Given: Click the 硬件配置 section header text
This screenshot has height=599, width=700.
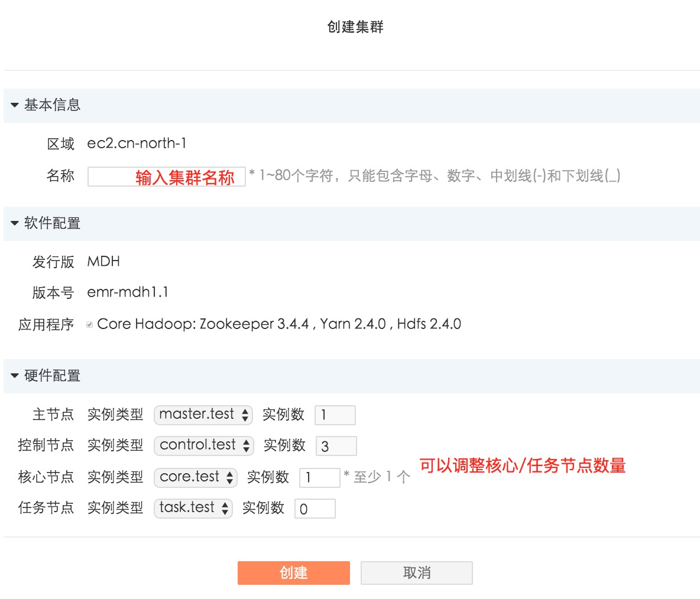Looking at the screenshot, I should click(x=52, y=376).
